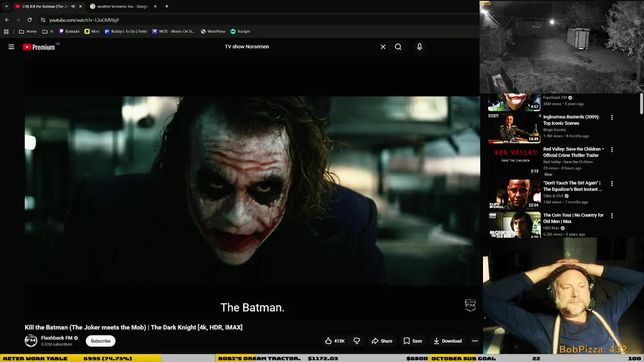Download the video
644x362 pixels.
pyautogui.click(x=447, y=341)
